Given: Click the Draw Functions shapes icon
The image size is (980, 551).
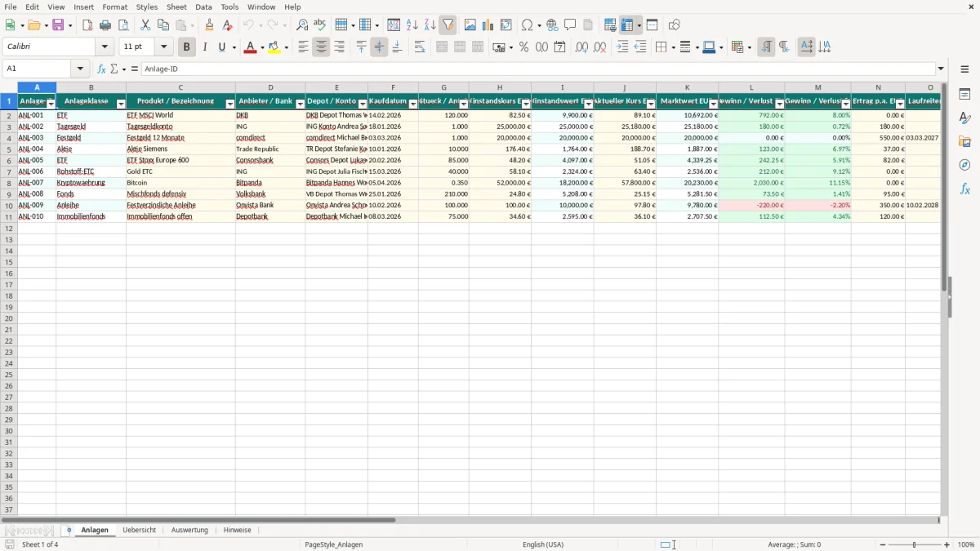Looking at the screenshot, I should point(675,25).
